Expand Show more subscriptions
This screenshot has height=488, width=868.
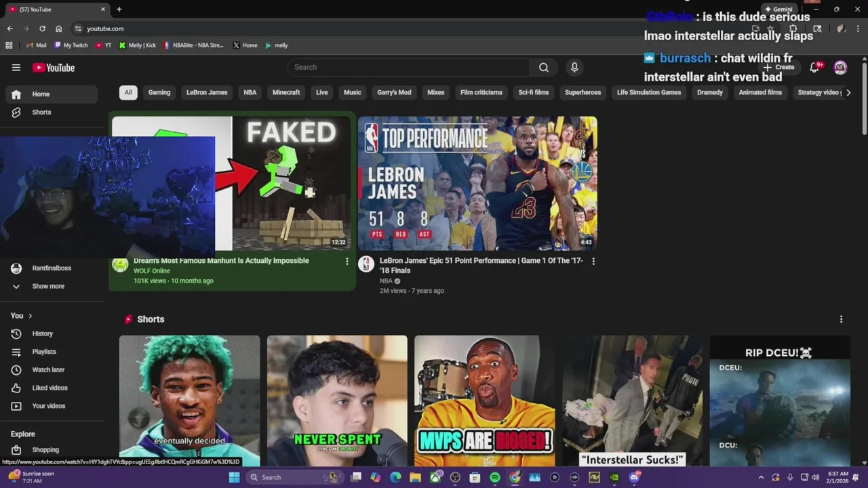point(52,287)
